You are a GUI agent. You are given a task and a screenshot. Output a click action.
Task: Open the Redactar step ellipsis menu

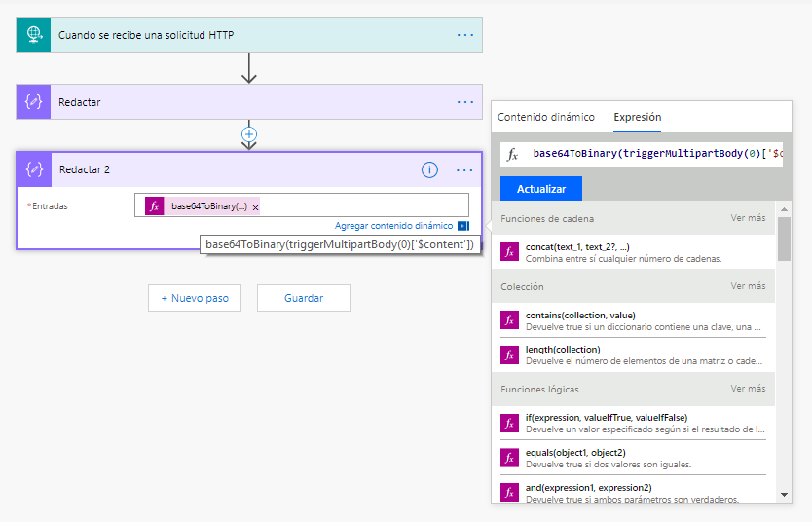(465, 102)
